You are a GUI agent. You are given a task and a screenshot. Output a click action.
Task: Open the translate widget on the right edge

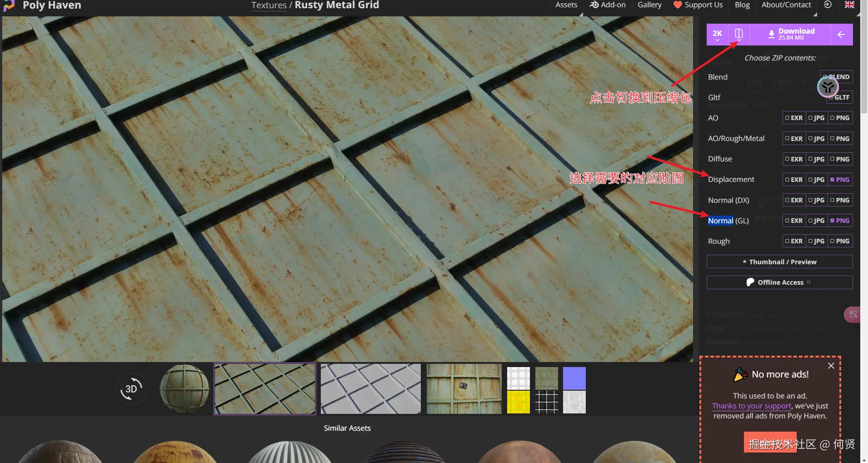pos(852,314)
